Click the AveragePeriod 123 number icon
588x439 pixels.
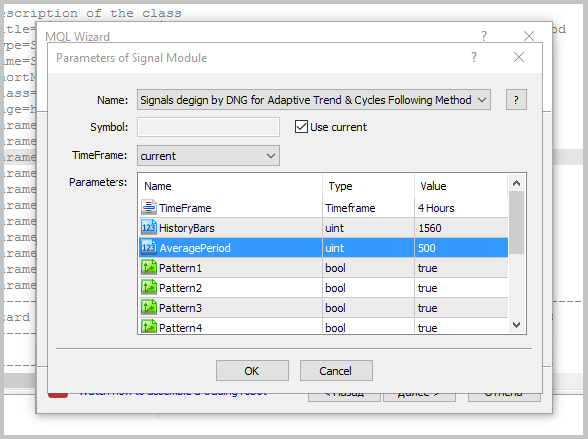tap(149, 247)
